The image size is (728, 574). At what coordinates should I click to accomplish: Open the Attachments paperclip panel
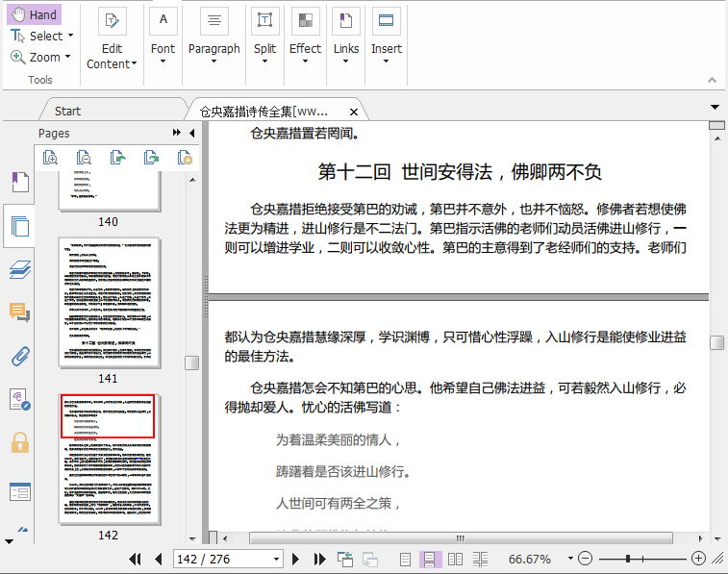click(x=19, y=357)
